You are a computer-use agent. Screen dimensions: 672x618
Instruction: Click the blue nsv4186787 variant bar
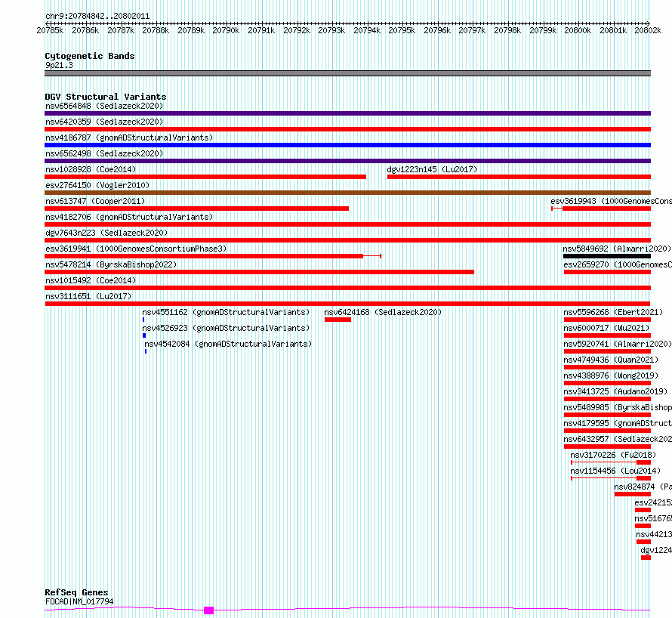pos(347,145)
